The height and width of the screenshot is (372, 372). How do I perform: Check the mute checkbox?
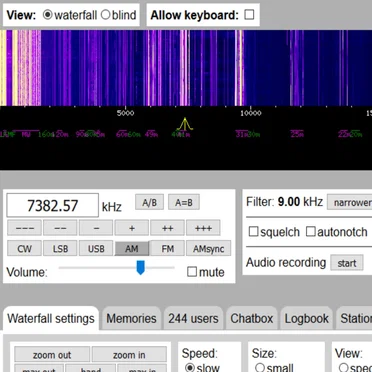(x=192, y=272)
